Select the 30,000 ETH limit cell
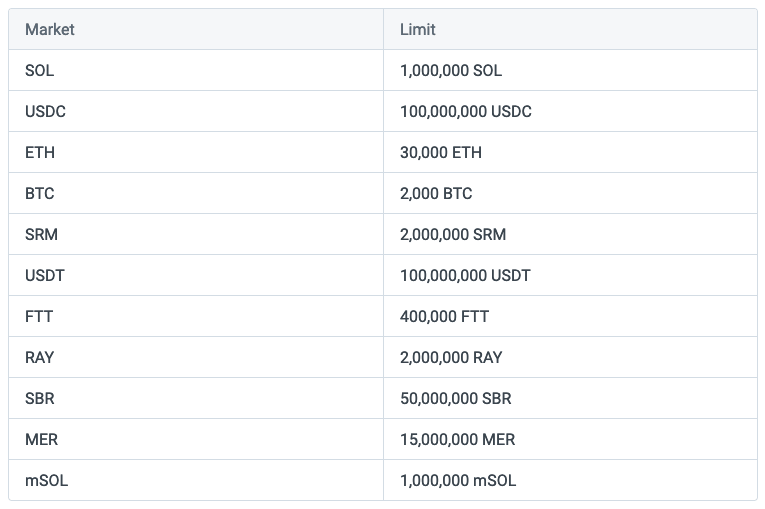 tap(570, 152)
